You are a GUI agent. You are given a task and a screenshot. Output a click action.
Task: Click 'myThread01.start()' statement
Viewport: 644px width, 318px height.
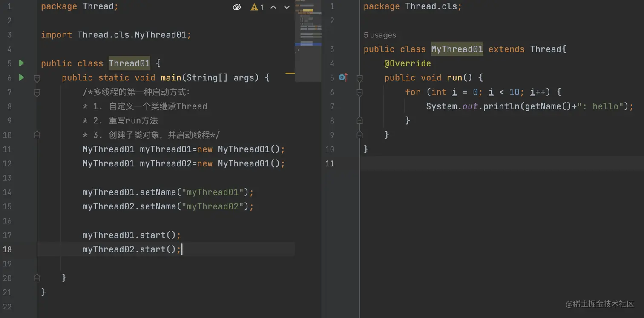[132, 235]
